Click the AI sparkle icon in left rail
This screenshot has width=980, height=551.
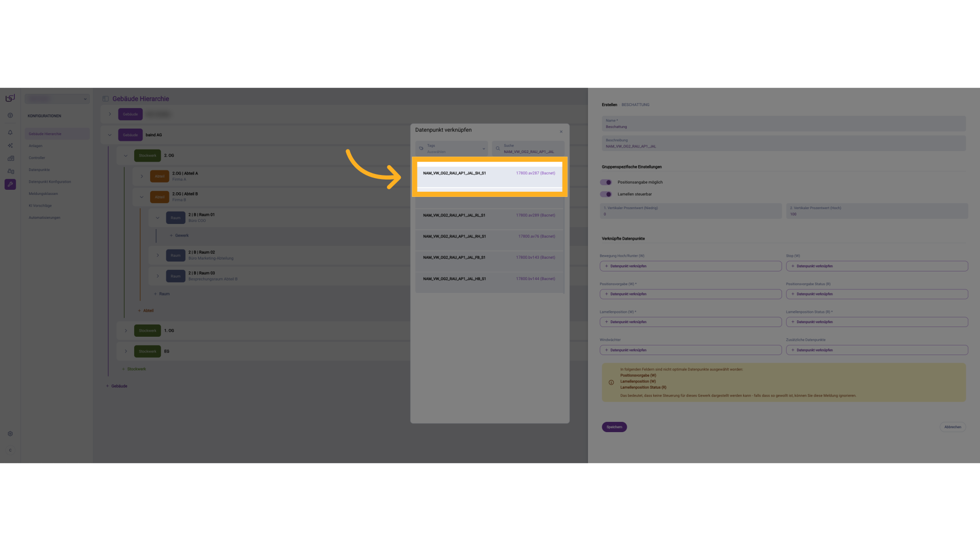(10, 145)
